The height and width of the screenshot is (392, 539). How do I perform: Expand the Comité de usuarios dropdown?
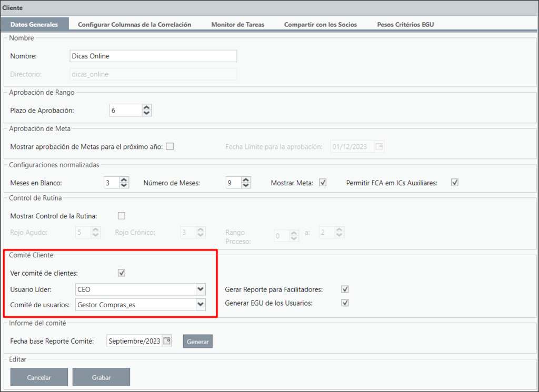[201, 305]
